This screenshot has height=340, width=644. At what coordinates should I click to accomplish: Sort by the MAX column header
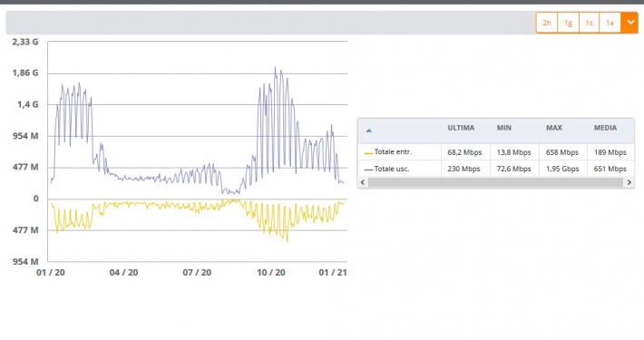click(x=553, y=128)
